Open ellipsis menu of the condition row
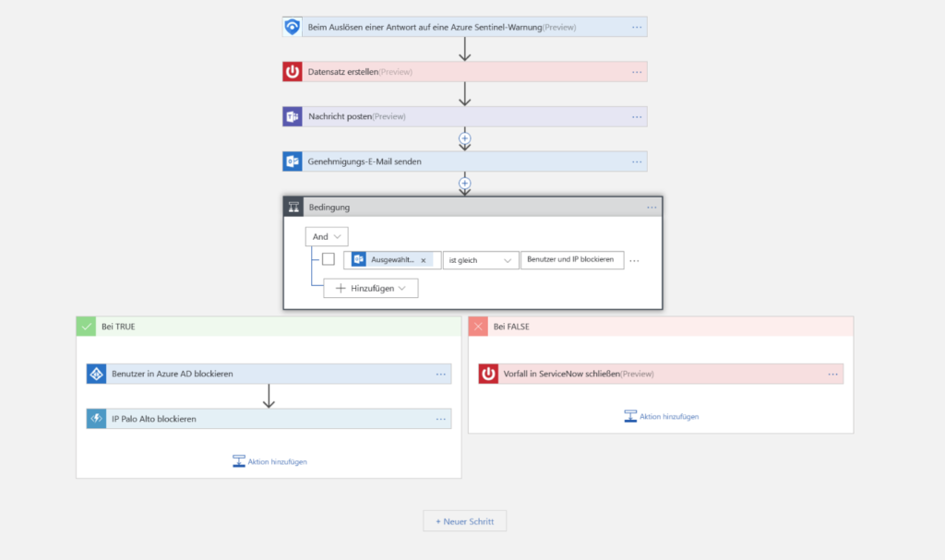 tap(634, 260)
